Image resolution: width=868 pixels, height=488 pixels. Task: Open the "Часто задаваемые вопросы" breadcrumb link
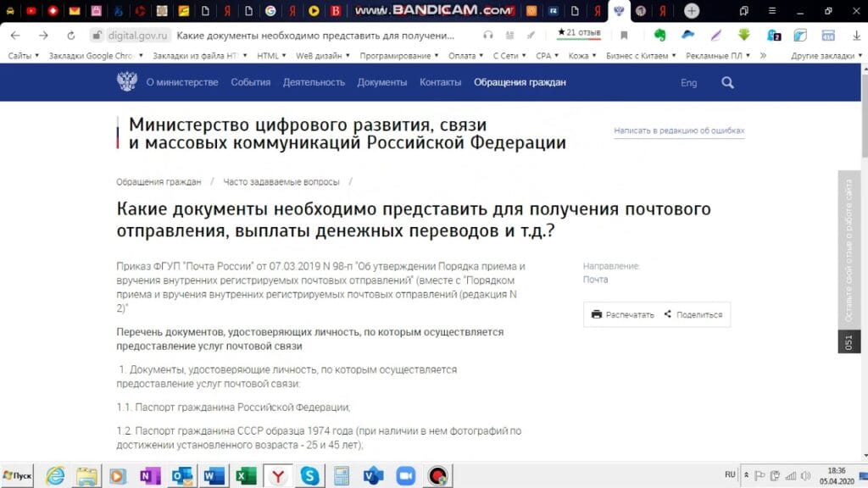282,181
